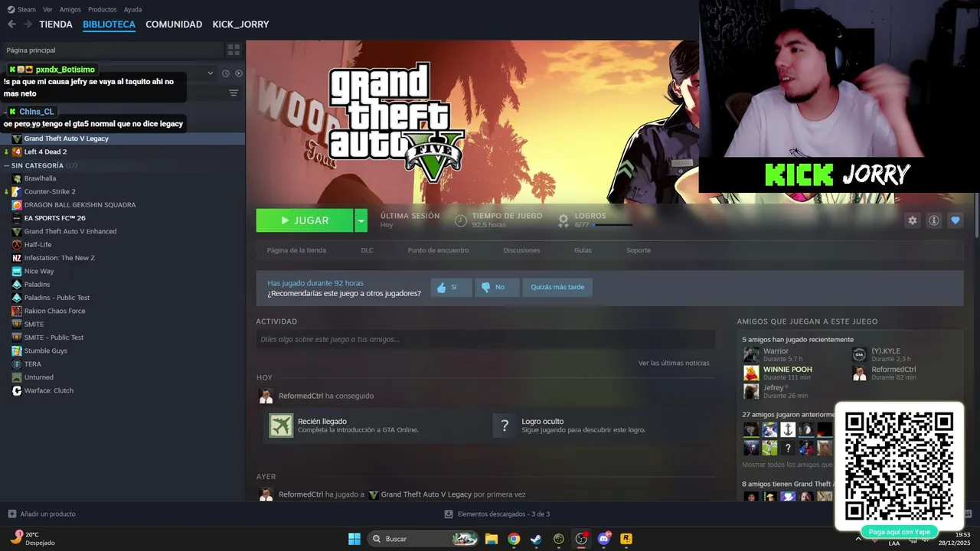Open Google Chrome from taskbar
The image size is (980, 551).
(x=514, y=539)
